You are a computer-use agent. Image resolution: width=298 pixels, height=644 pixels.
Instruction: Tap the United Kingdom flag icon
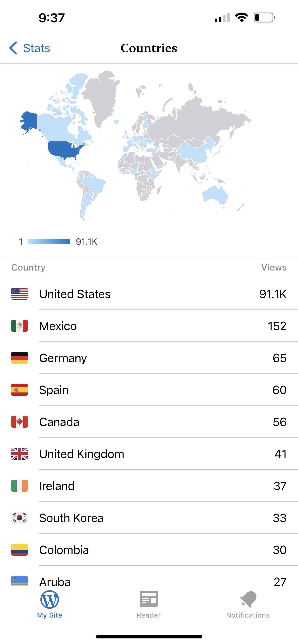point(19,454)
